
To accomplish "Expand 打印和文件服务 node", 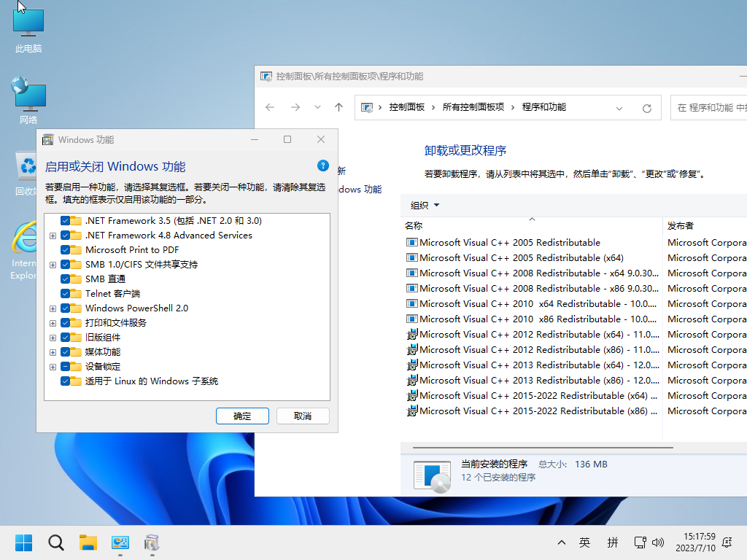I will (53, 323).
